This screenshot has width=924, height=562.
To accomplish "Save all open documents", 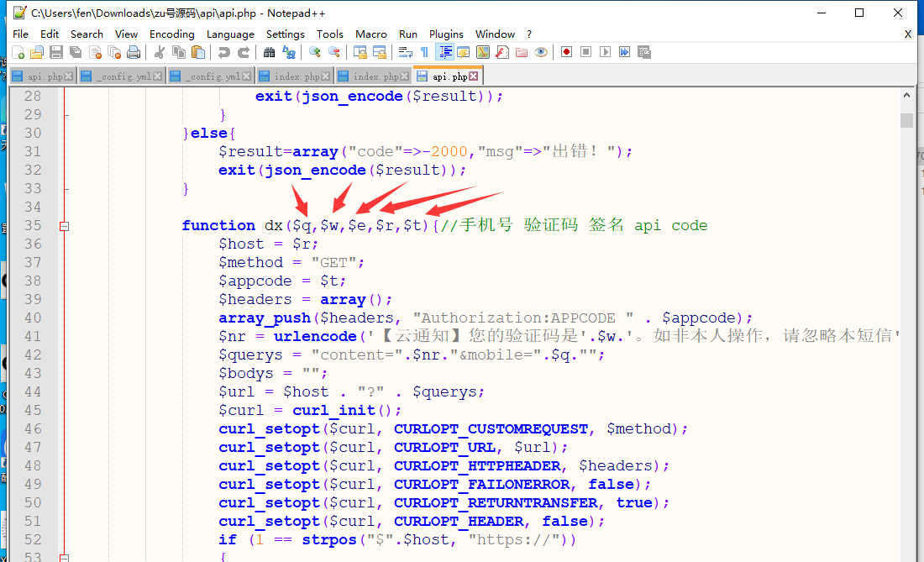I will [76, 52].
